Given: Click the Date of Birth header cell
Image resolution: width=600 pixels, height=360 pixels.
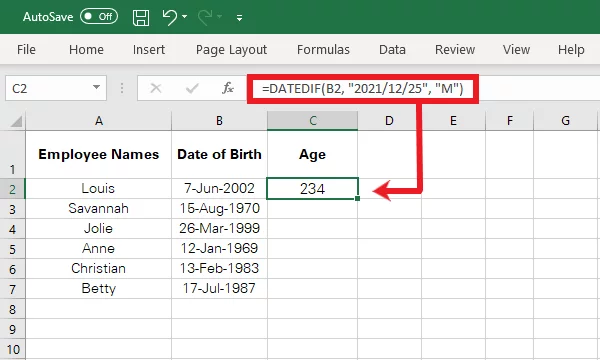Looking at the screenshot, I should pos(219,154).
